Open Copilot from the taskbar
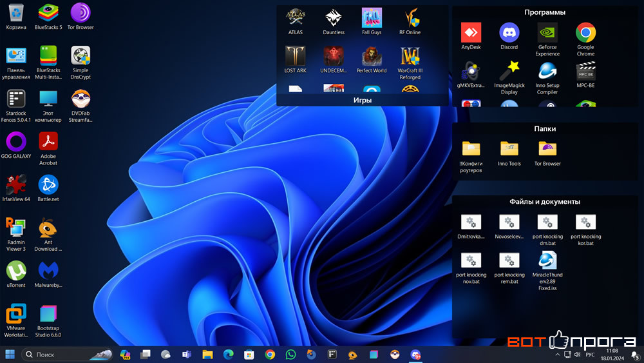Image resolution: width=644 pixels, height=363 pixels. pos(125,355)
